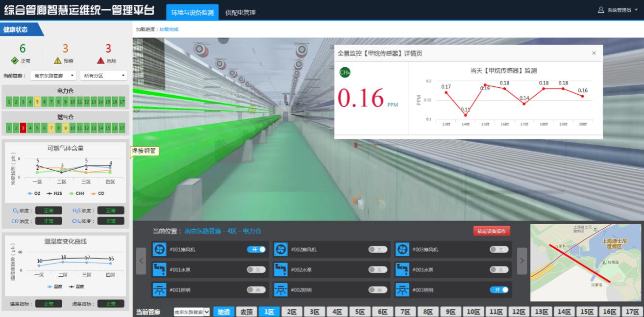This screenshot has height=317, width=644.
Task: Click the 系统管理员 user avatar icon
Action: click(x=601, y=10)
